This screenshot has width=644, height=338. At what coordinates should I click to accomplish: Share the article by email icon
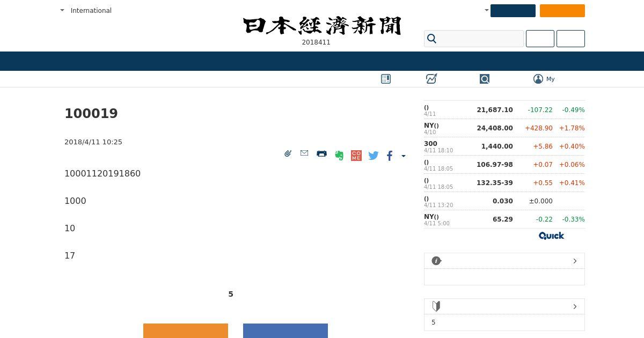pos(304,153)
